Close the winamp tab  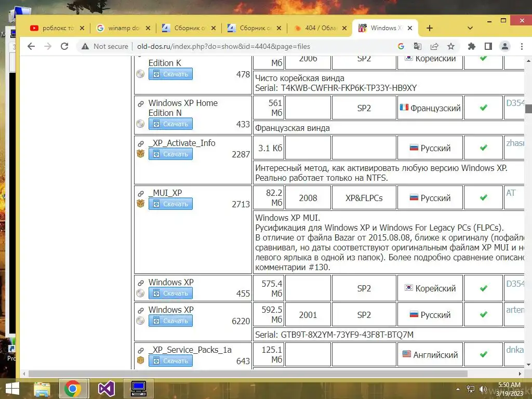[x=148, y=28]
